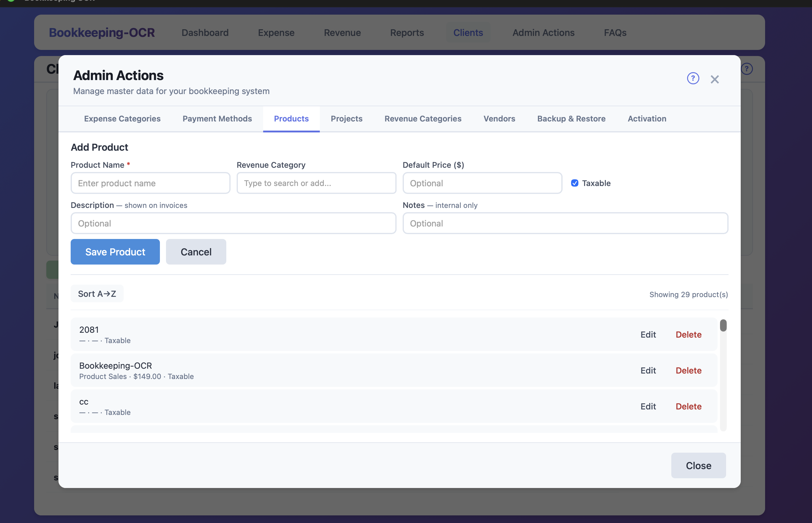Open the help icon in Admin Actions dialog
This screenshot has width=812, height=523.
click(x=693, y=79)
